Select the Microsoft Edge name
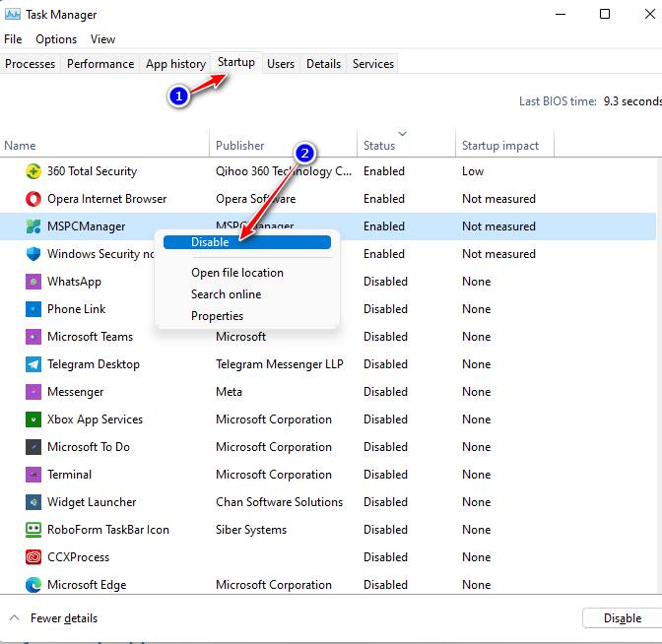 tap(87, 585)
